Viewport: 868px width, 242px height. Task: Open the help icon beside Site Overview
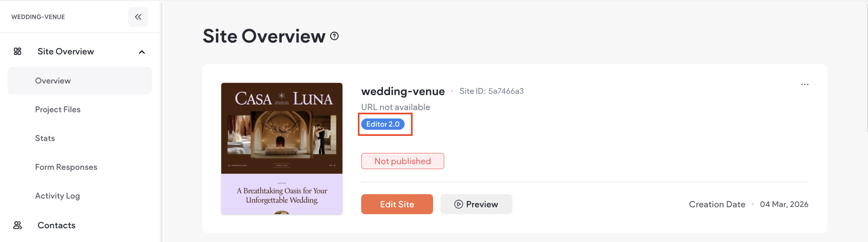(x=334, y=36)
